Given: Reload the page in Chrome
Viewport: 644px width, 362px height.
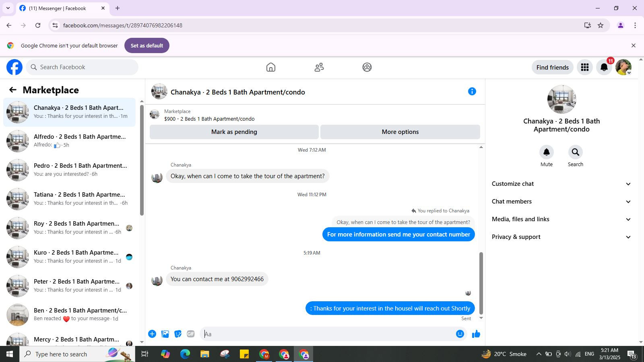Looking at the screenshot, I should 38,25.
